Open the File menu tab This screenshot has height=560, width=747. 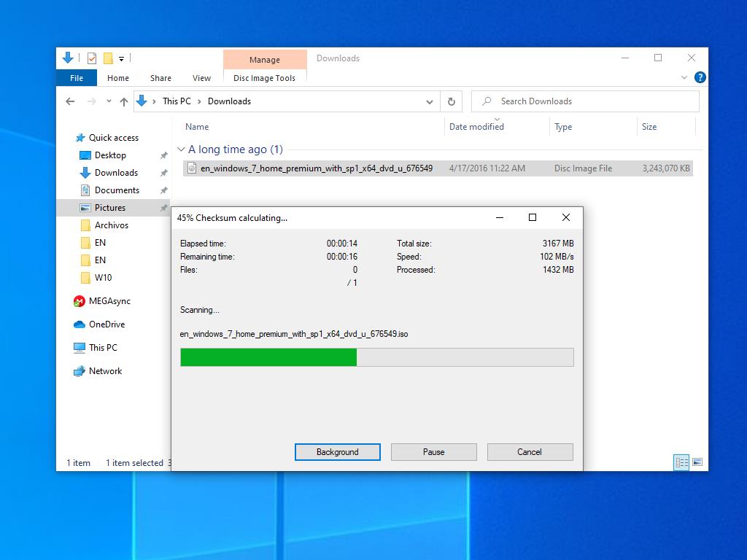click(x=77, y=78)
